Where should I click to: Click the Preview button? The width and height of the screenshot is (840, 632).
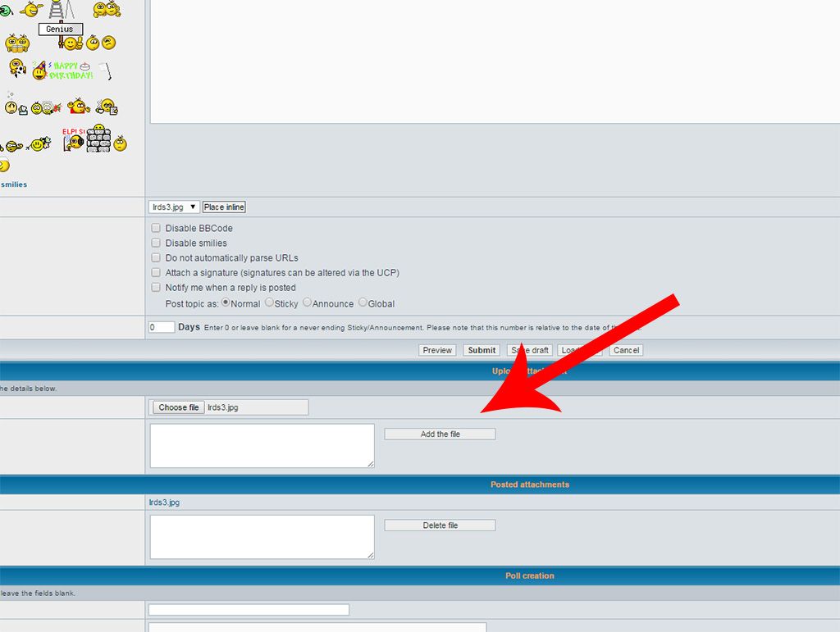[x=437, y=350]
